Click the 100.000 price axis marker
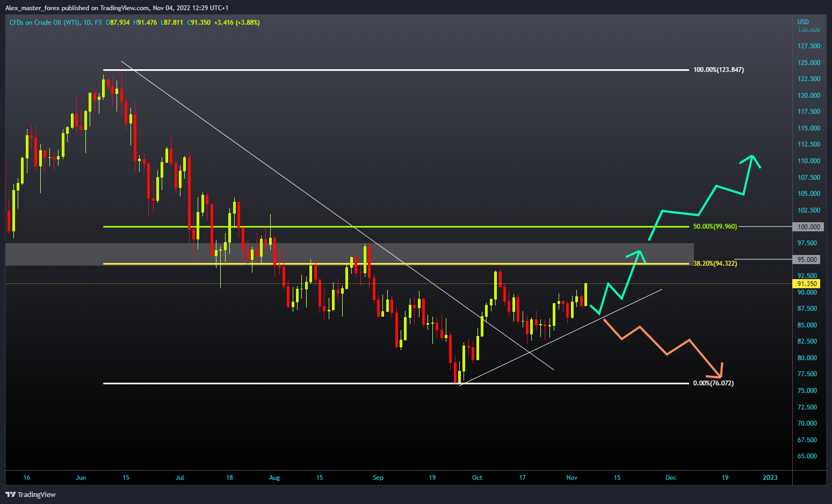This screenshot has height=504, width=832. (808, 227)
